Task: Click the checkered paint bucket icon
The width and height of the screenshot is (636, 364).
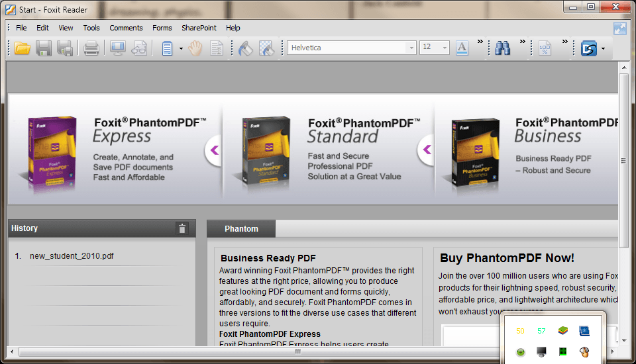Action: [x=266, y=48]
